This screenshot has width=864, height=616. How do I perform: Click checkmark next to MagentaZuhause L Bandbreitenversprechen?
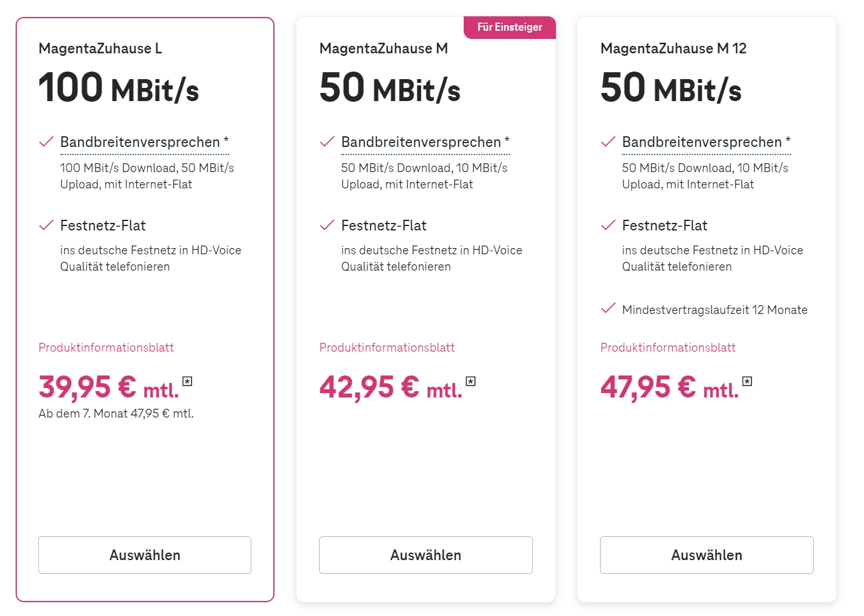point(46,142)
